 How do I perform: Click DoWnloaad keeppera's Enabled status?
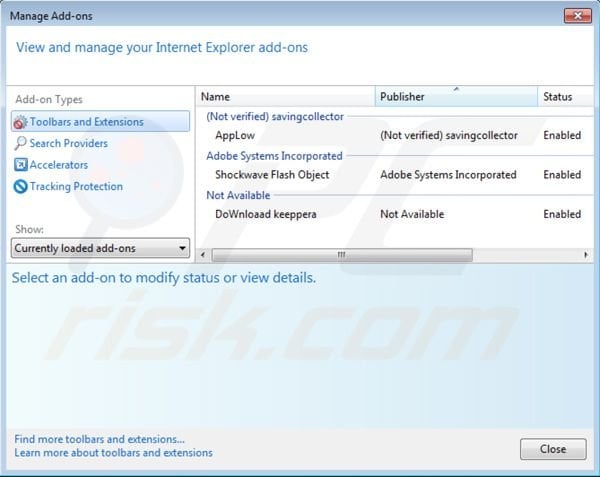click(x=562, y=214)
